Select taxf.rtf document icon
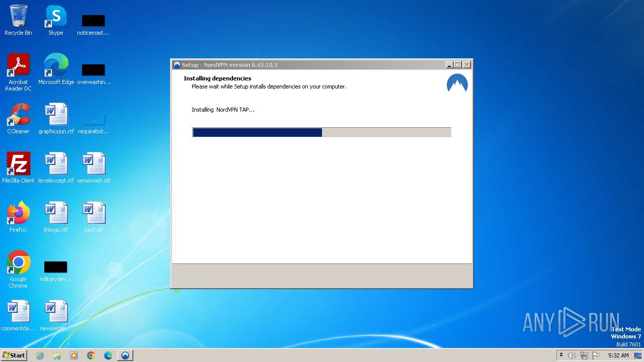This screenshot has height=362, width=644. pyautogui.click(x=94, y=217)
